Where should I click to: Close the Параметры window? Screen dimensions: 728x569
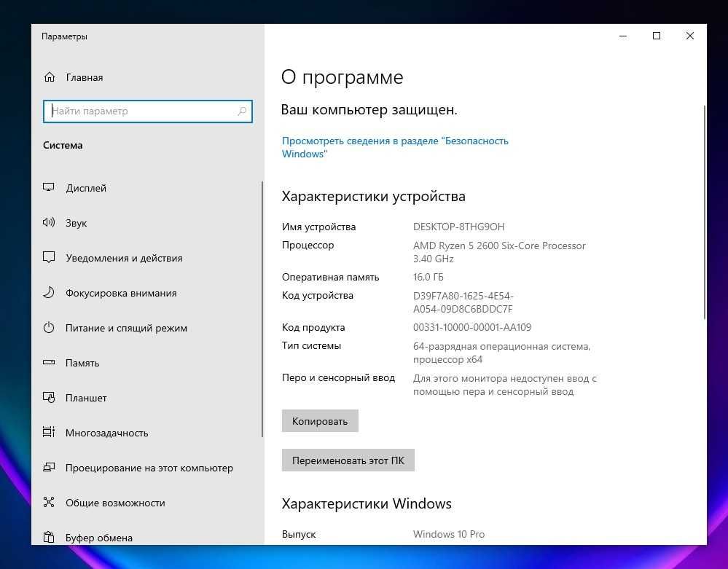pyautogui.click(x=690, y=36)
